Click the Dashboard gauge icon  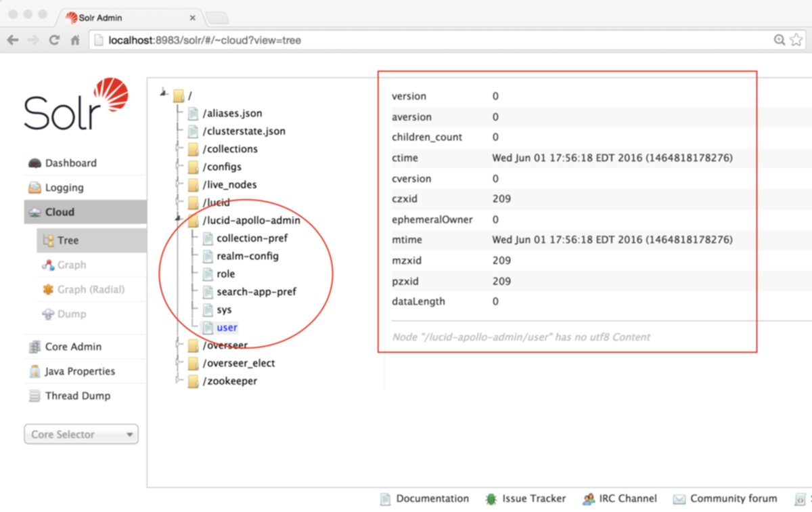point(35,163)
